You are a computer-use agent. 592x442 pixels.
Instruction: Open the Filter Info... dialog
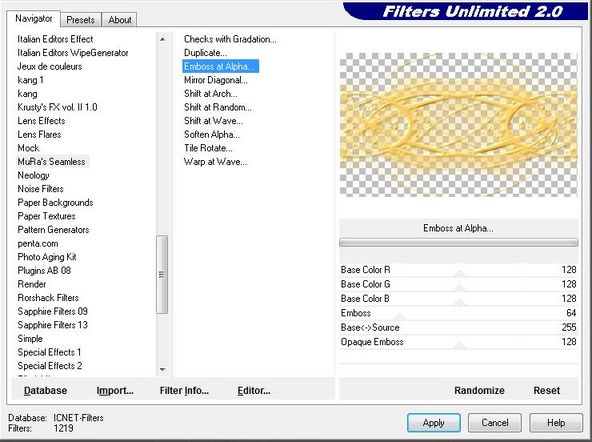coord(184,390)
